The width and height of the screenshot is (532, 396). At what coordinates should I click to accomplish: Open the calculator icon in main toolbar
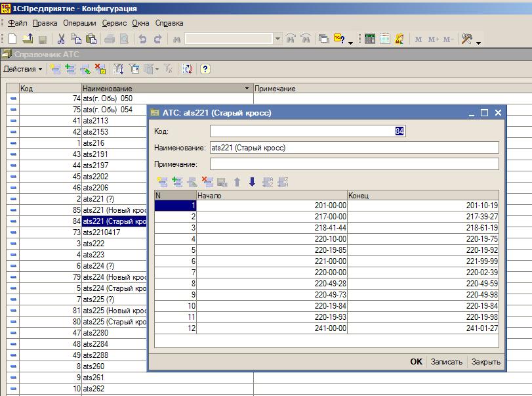pos(370,39)
